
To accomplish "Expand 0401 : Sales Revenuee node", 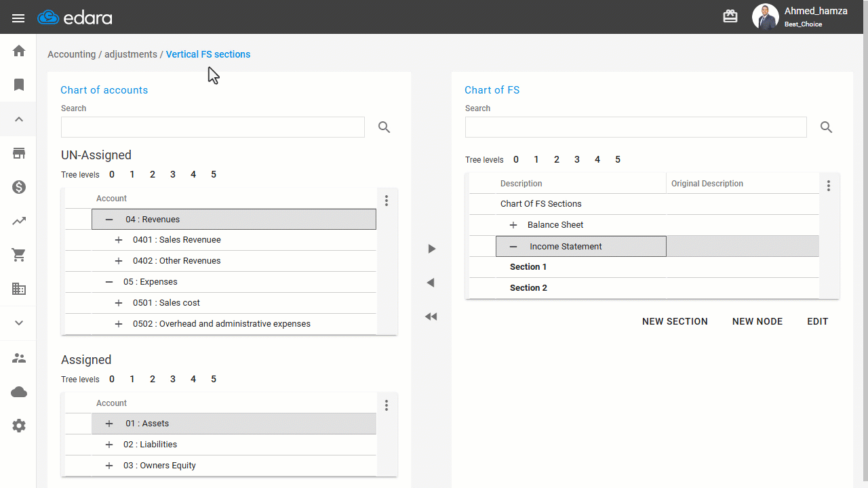I will (x=119, y=240).
